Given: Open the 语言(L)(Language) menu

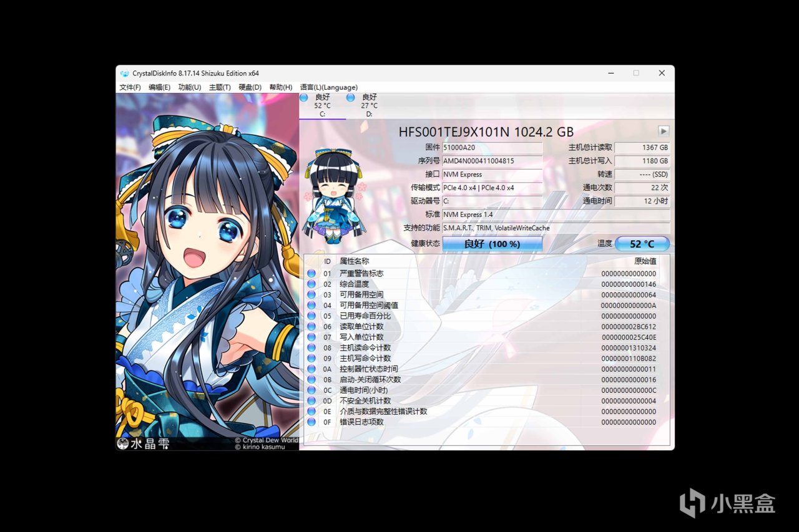Looking at the screenshot, I should (x=329, y=87).
